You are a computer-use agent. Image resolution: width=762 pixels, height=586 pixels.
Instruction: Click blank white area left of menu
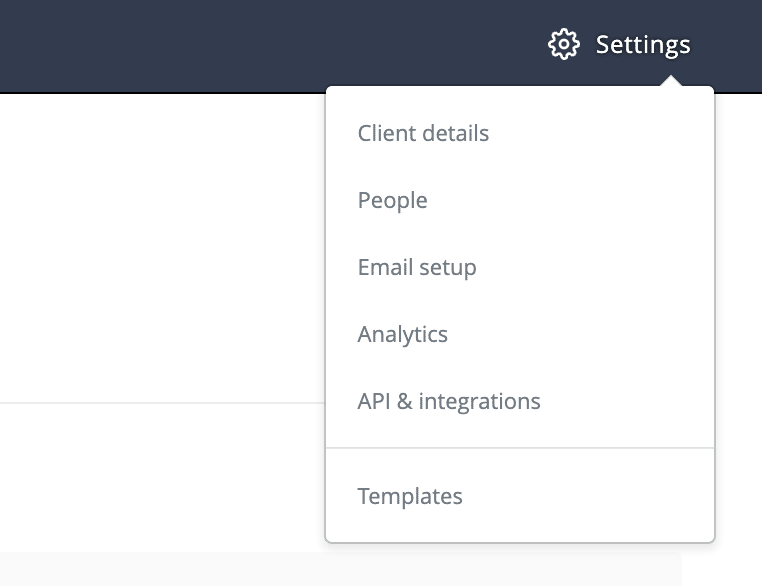click(x=160, y=250)
